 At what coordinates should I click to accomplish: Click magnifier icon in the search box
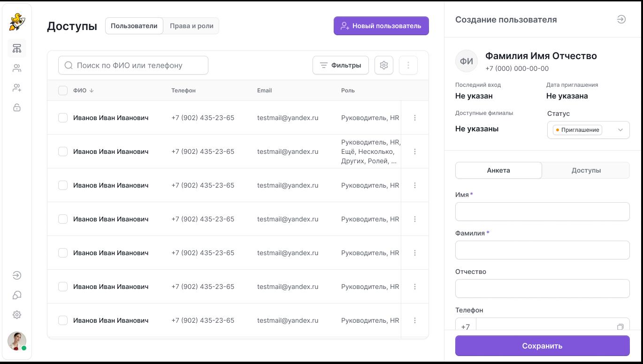69,65
